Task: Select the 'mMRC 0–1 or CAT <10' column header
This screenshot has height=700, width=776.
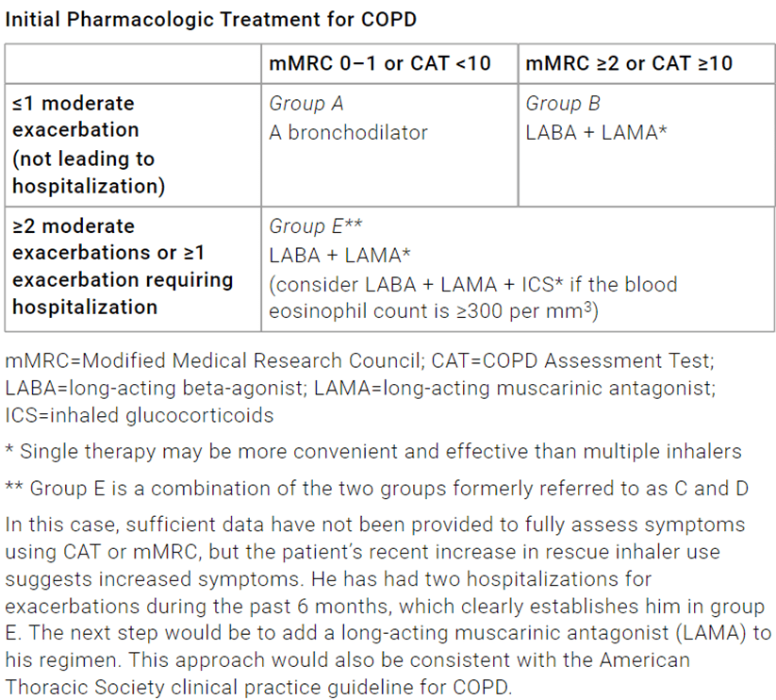Action: tap(380, 63)
